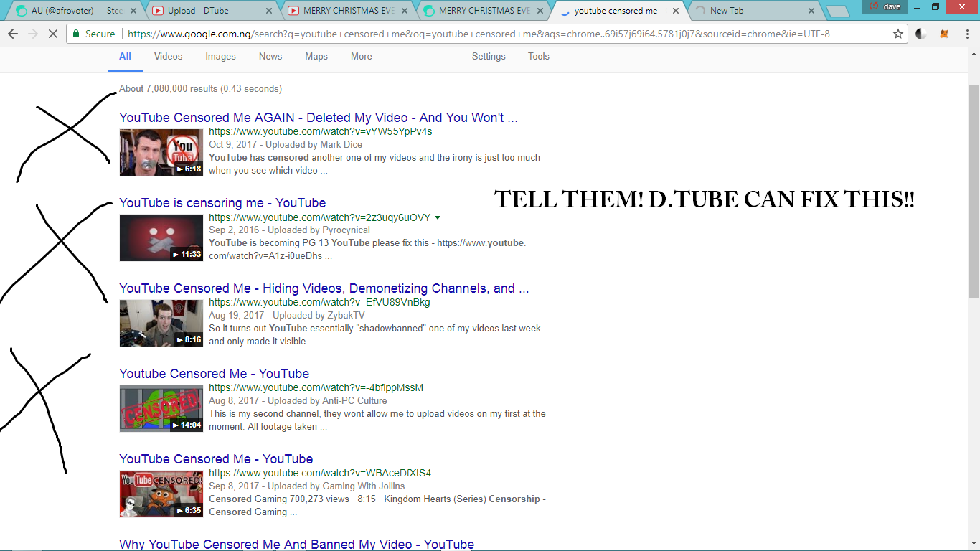
Task: Open search Tools options
Action: [539, 57]
